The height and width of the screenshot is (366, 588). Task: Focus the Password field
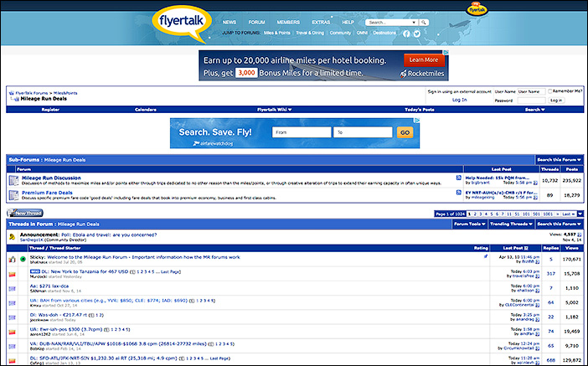click(531, 101)
